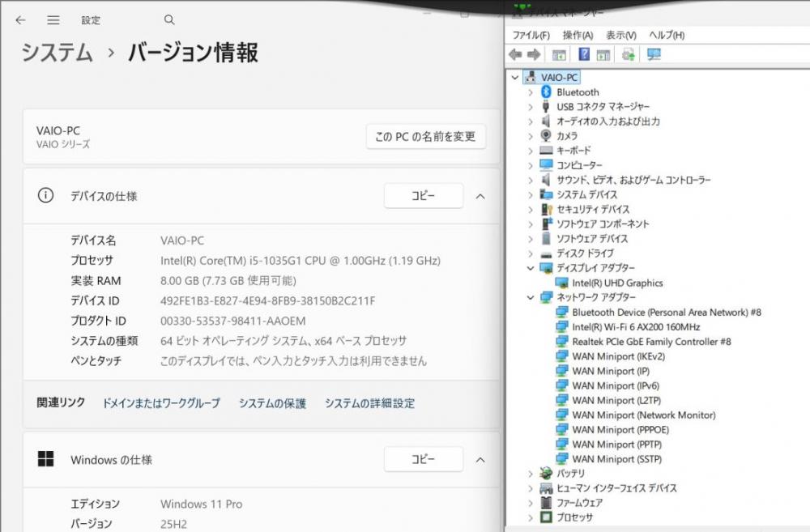Click the Device Manager forward arrow toolbar icon
Image resolution: width=810 pixels, height=532 pixels.
coord(534,54)
